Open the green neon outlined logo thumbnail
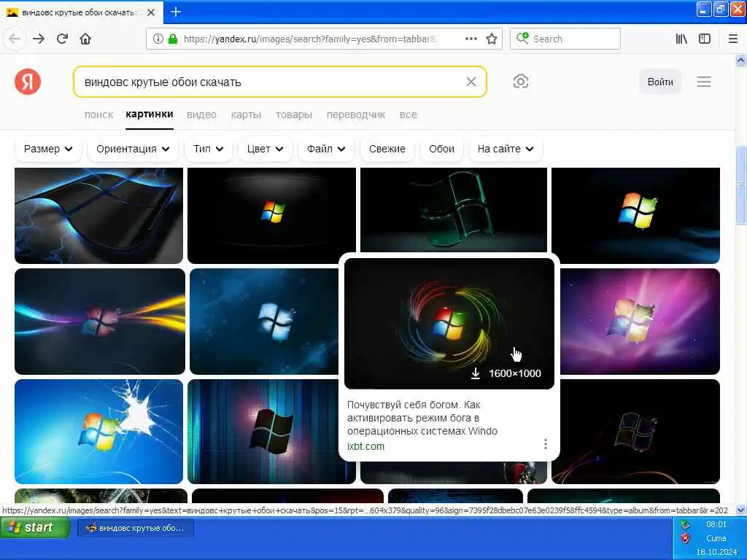 454,209
